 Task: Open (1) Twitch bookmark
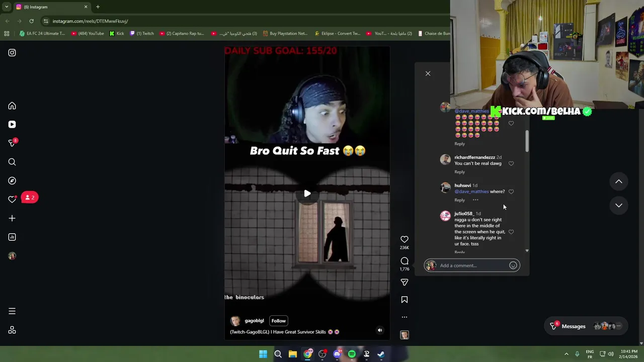(142, 34)
